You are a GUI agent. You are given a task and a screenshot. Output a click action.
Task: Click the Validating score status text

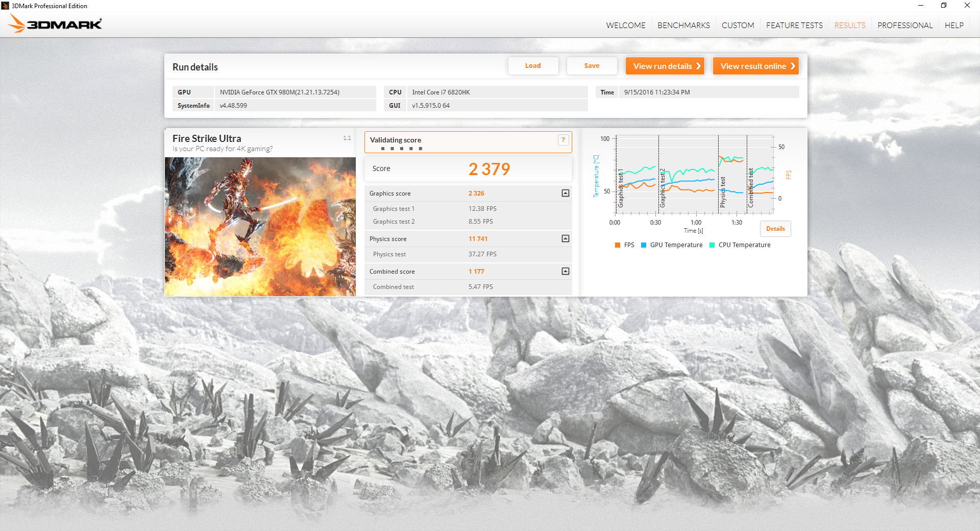[396, 140]
